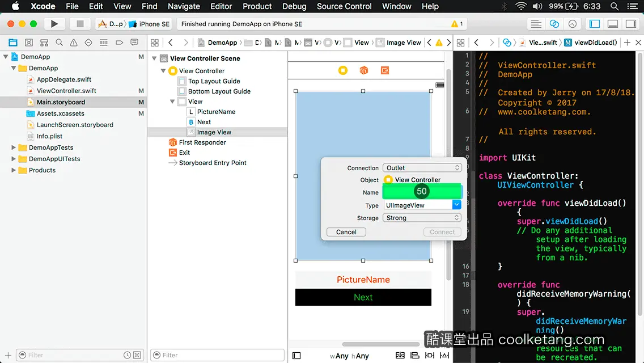Image resolution: width=644 pixels, height=363 pixels.
Task: Click the Connect button
Action: pos(442,232)
